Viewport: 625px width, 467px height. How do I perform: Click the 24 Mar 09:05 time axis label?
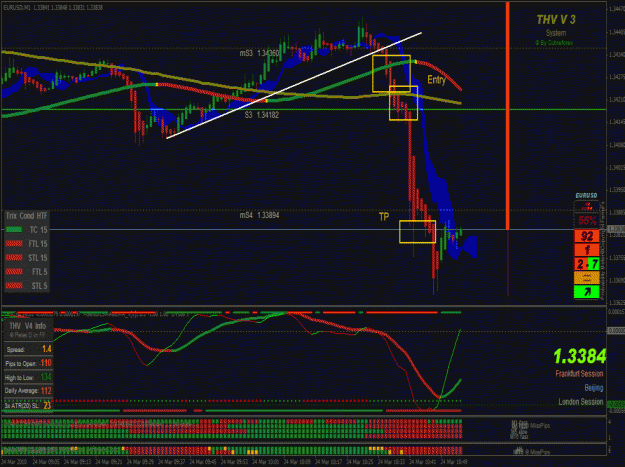point(46,462)
